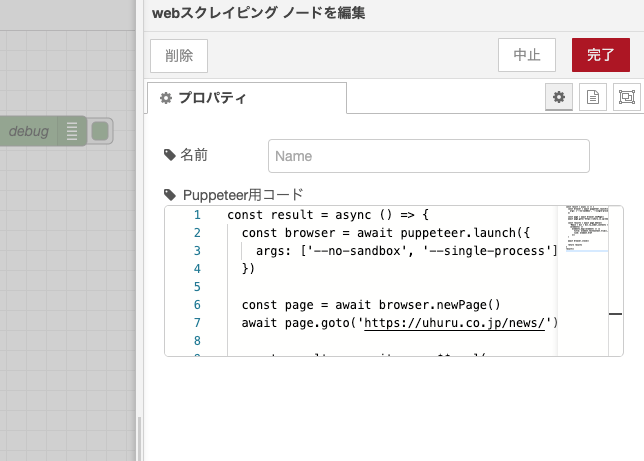Screen dimensions: 644x461
Task: Open the node description document icon
Action: click(x=593, y=97)
